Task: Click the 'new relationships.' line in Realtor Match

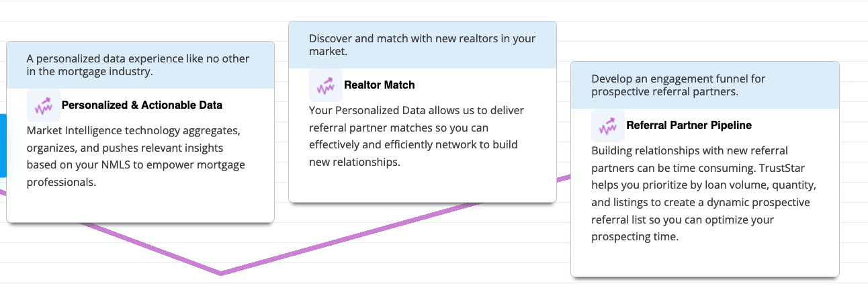Action: coord(354,162)
